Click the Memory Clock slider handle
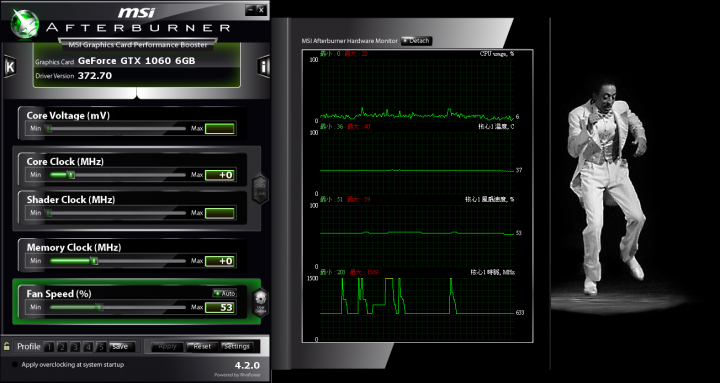The height and width of the screenshot is (383, 720). [94, 261]
